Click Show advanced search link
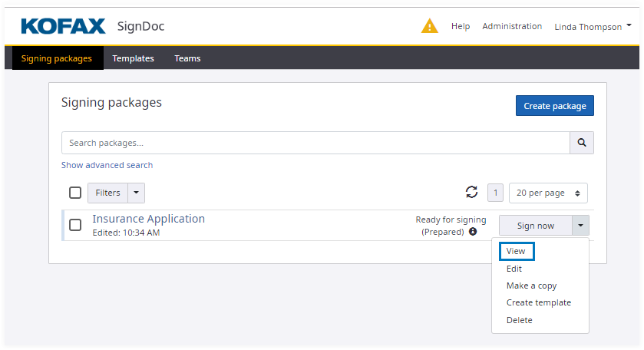Screen dimensions: 644x350 (107, 165)
